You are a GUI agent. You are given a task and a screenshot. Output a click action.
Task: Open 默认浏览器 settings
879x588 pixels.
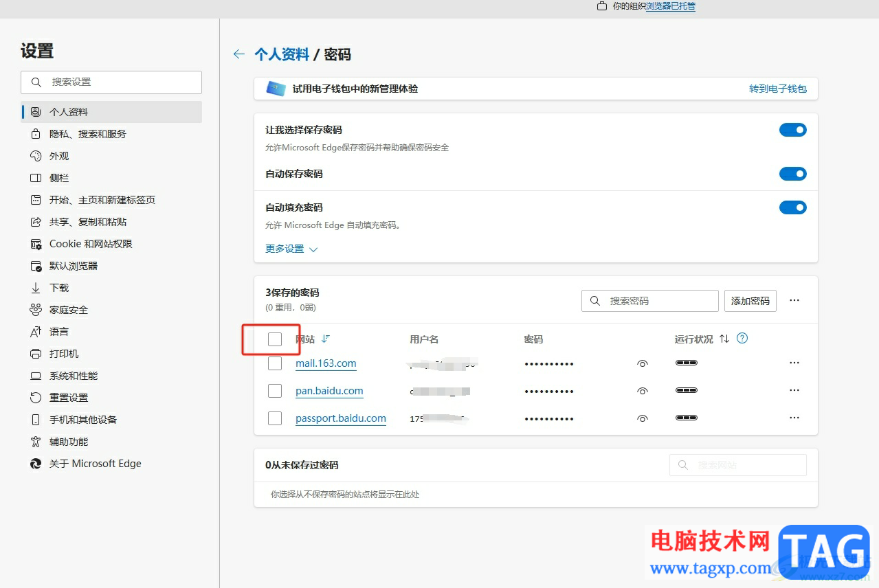pos(112,266)
